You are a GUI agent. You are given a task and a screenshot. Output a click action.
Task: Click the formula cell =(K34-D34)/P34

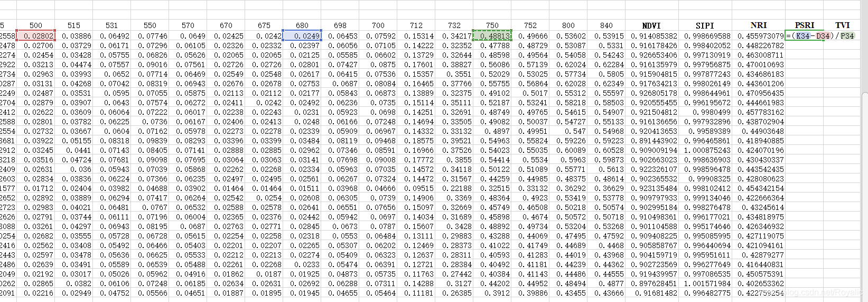(820, 36)
